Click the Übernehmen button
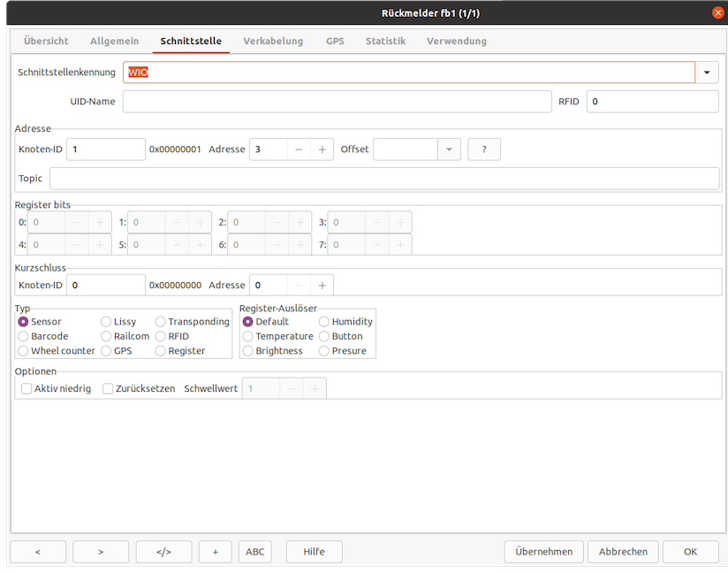Screen dimensions: 728x573 (x=543, y=552)
